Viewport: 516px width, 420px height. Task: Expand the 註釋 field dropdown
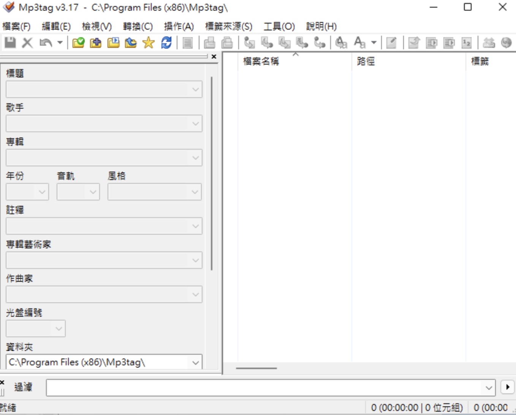click(195, 226)
